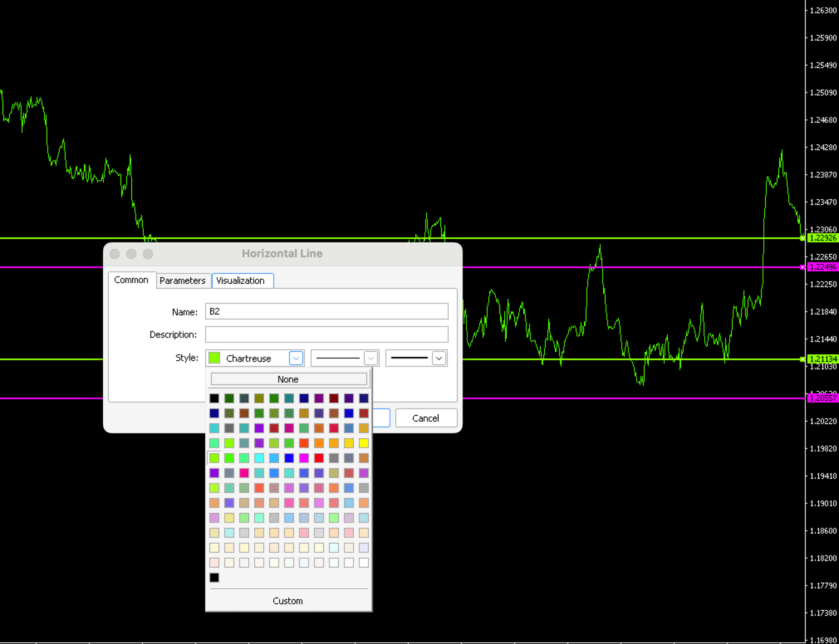Switch back to the Common tab
The image size is (839, 644).
tap(131, 280)
